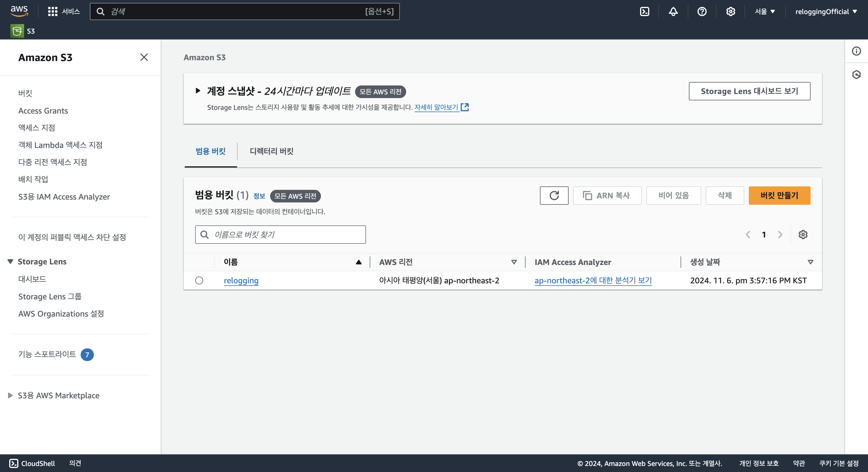868x472 pixels.
Task: Click the S3 service shortcut icon
Action: click(x=17, y=31)
